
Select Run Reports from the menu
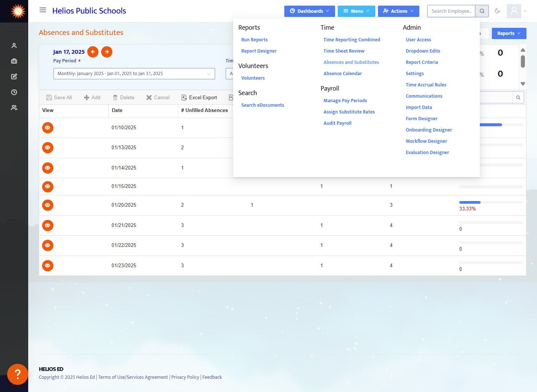click(x=255, y=40)
